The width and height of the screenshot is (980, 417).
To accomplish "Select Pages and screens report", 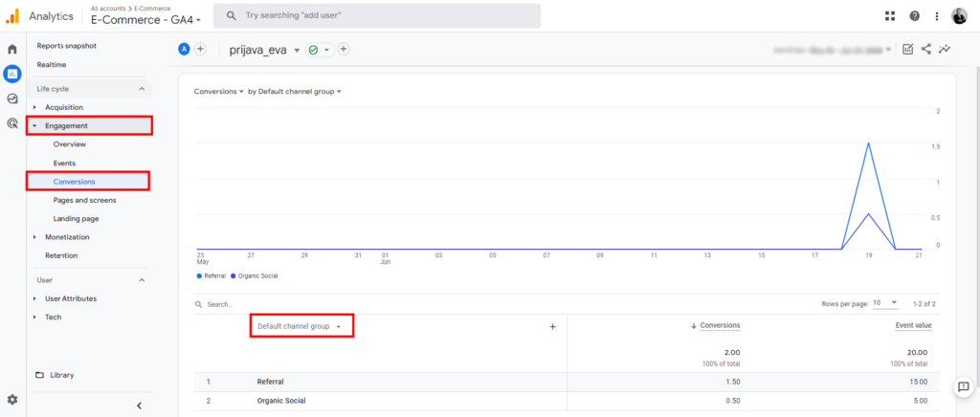I will coord(84,200).
